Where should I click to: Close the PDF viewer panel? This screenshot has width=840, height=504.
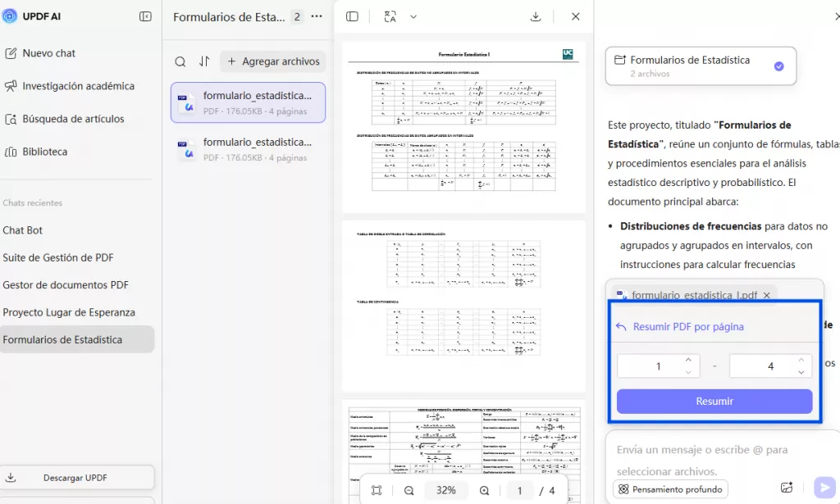[x=575, y=16]
